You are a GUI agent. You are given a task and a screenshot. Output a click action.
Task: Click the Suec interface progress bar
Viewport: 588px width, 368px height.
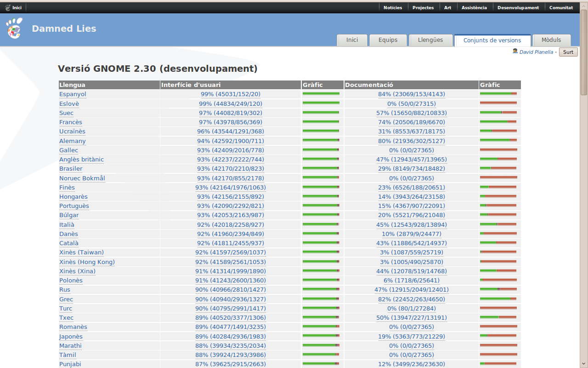[321, 113]
